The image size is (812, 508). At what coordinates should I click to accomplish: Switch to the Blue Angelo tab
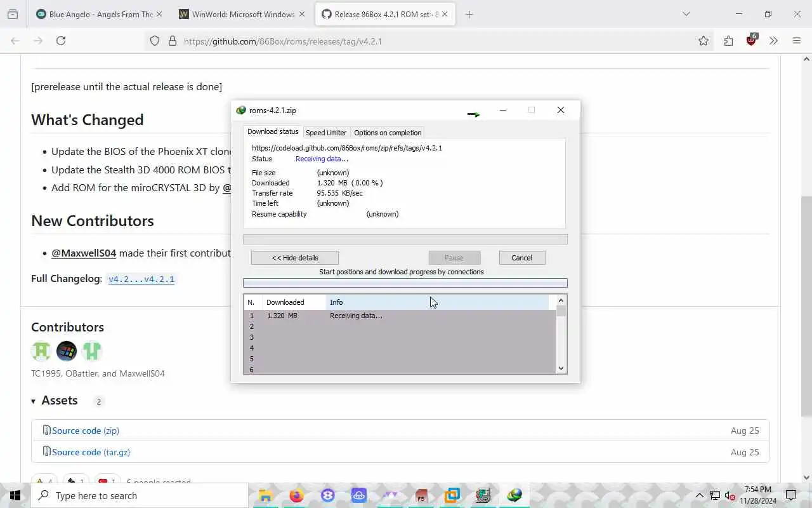point(99,14)
